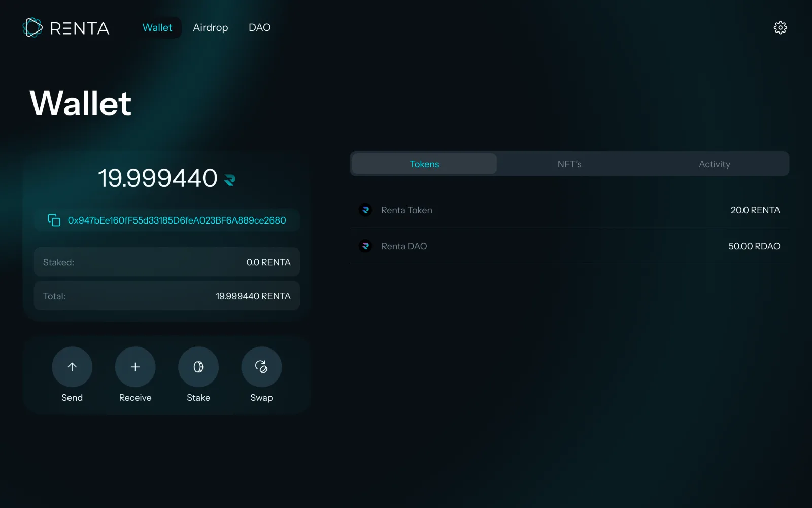The image size is (812, 508).
Task: Open the Stake coin button
Action: click(198, 367)
